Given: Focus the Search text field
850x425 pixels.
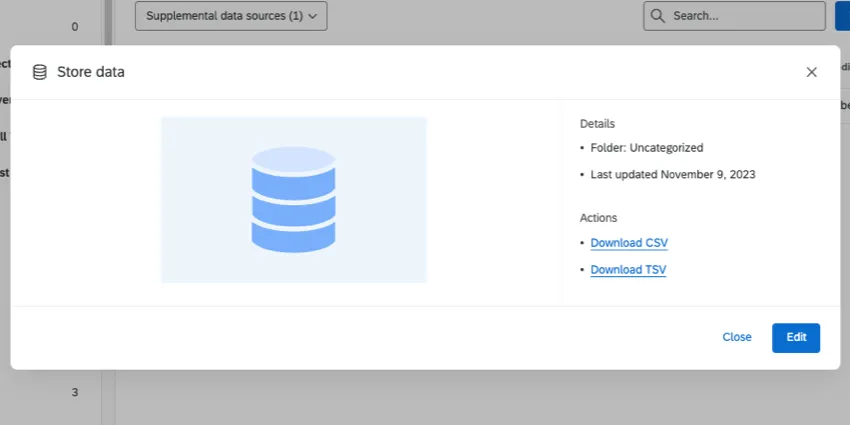Looking at the screenshot, I should click(x=735, y=16).
